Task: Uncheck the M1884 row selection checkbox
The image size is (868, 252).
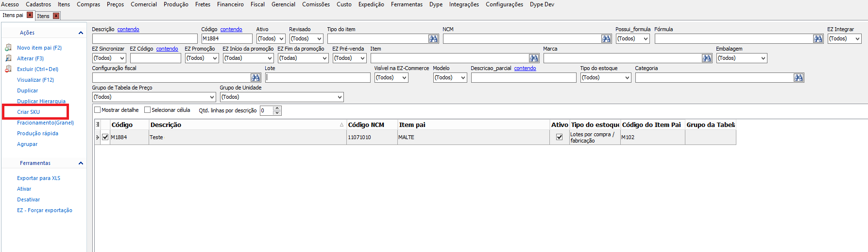Action: coord(105,137)
